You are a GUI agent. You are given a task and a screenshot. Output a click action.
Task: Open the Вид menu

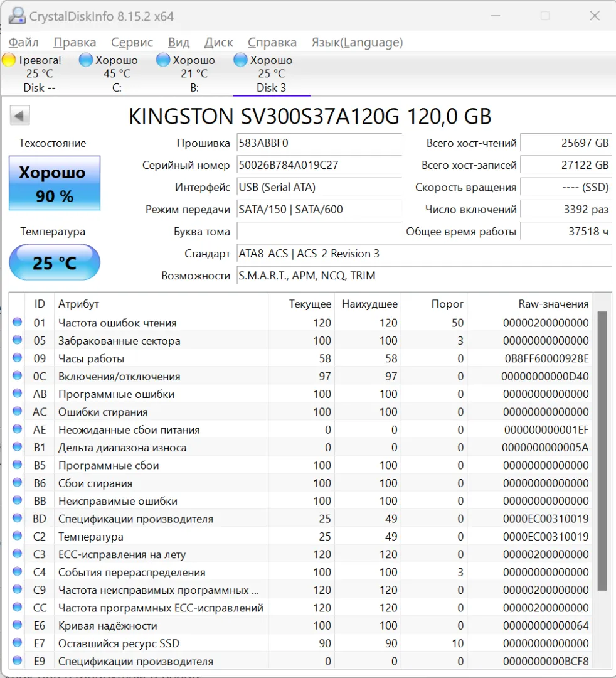tap(179, 43)
